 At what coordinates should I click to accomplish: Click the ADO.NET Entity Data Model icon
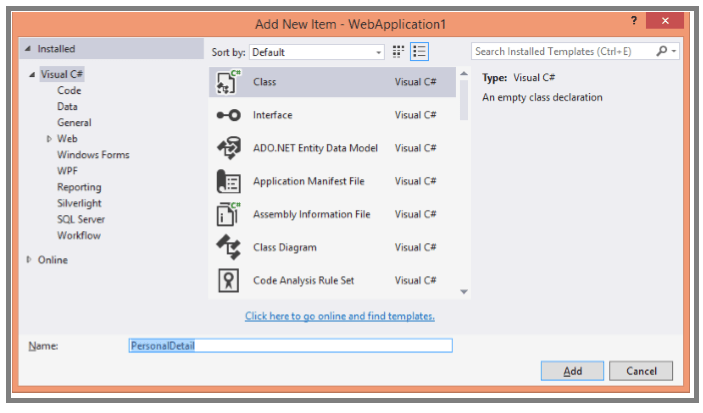tap(229, 148)
